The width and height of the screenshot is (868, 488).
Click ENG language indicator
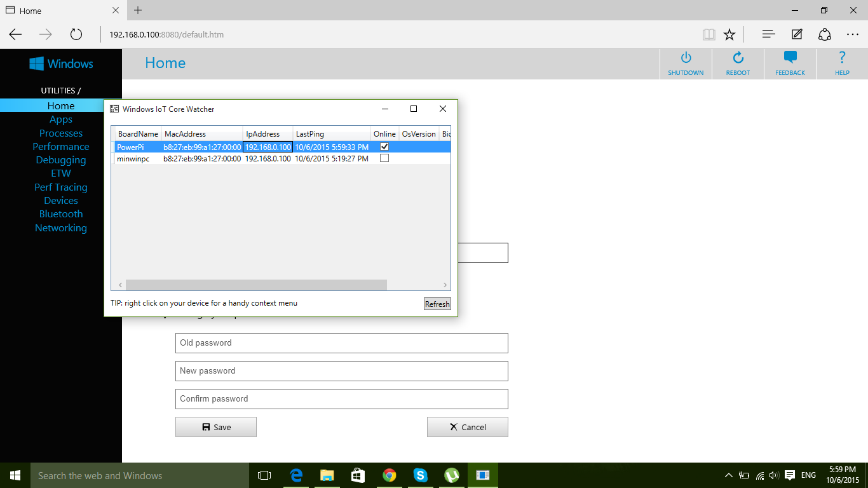coord(808,475)
